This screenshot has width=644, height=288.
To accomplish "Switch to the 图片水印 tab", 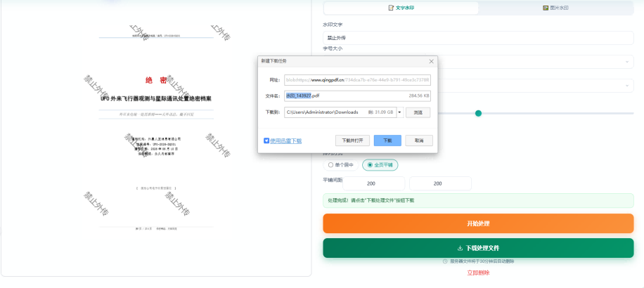I will click(x=555, y=8).
